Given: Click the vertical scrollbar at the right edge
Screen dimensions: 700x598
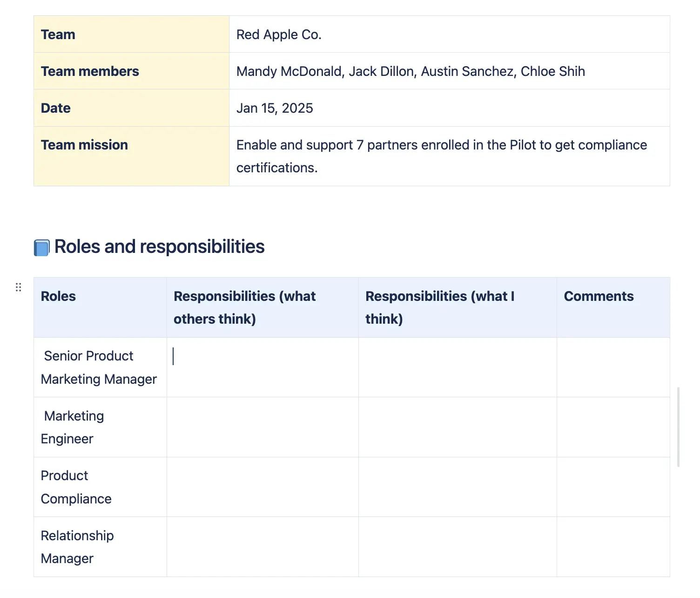Looking at the screenshot, I should pos(679,427).
